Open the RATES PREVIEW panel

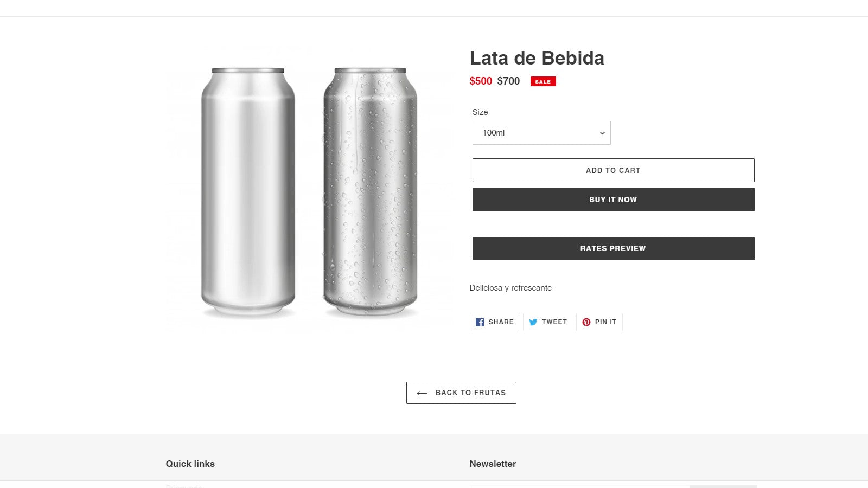[613, 248]
